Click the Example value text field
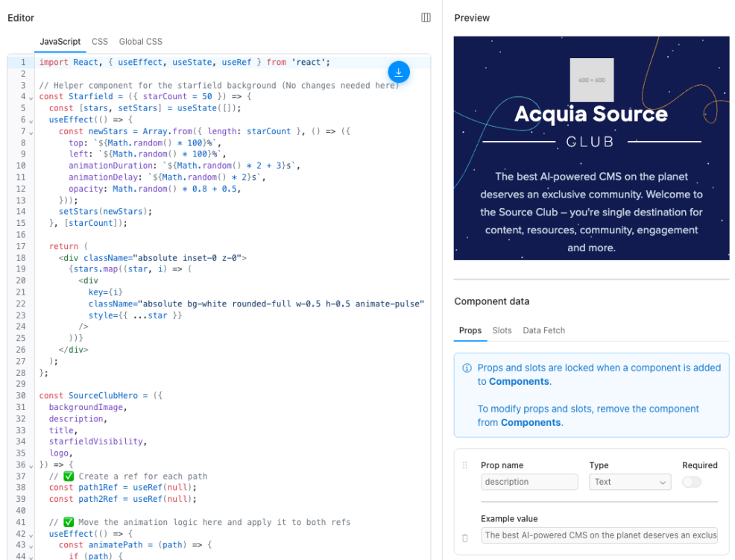The width and height of the screenshot is (735, 560). point(601,535)
